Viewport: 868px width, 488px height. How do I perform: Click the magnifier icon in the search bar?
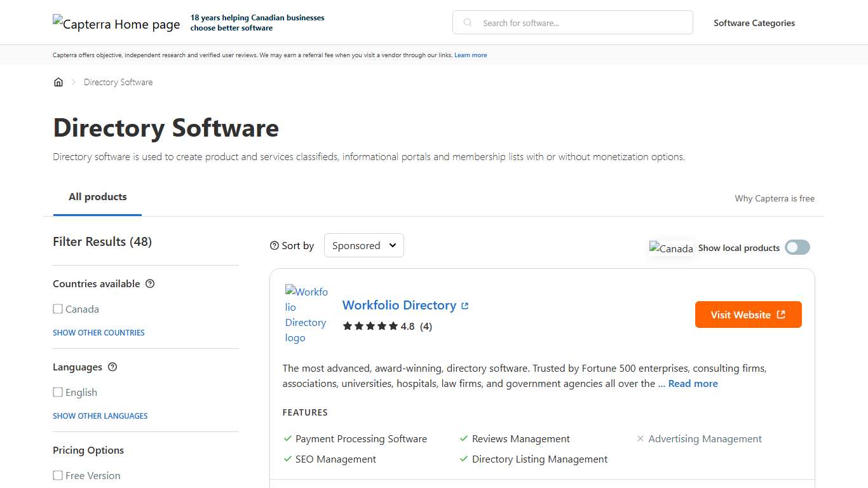[467, 22]
